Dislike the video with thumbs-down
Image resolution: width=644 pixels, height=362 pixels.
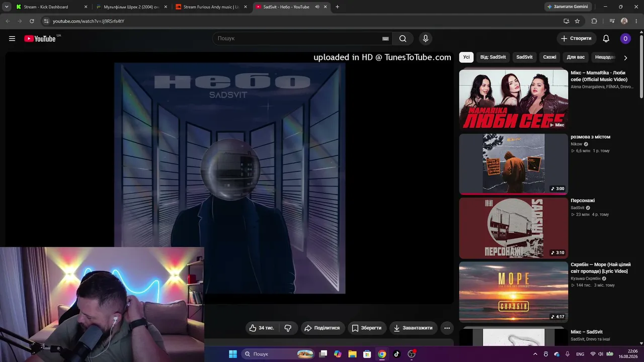tap(288, 328)
